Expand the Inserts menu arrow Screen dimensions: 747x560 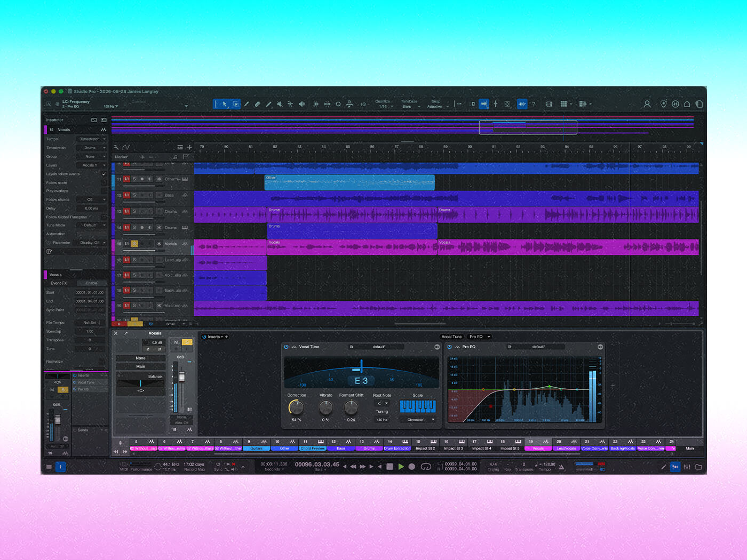tap(222, 337)
